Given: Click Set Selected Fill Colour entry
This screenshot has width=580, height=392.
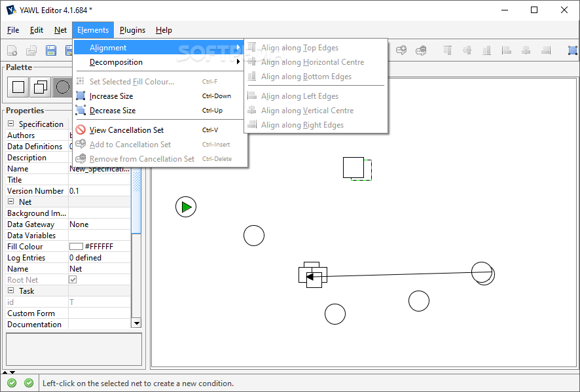Looking at the screenshot, I should (x=158, y=81).
